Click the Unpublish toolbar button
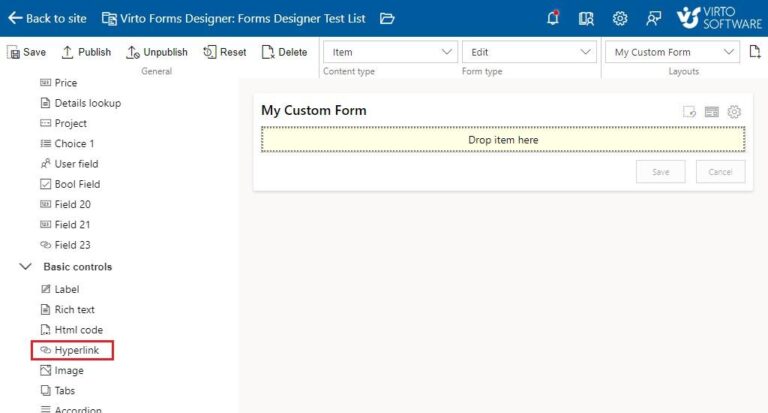768x413 pixels. point(157,52)
